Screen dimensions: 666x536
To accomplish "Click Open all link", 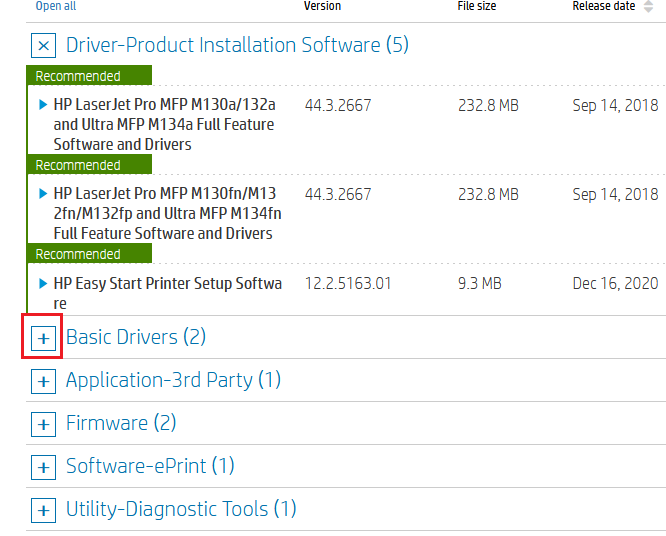I will pyautogui.click(x=56, y=6).
